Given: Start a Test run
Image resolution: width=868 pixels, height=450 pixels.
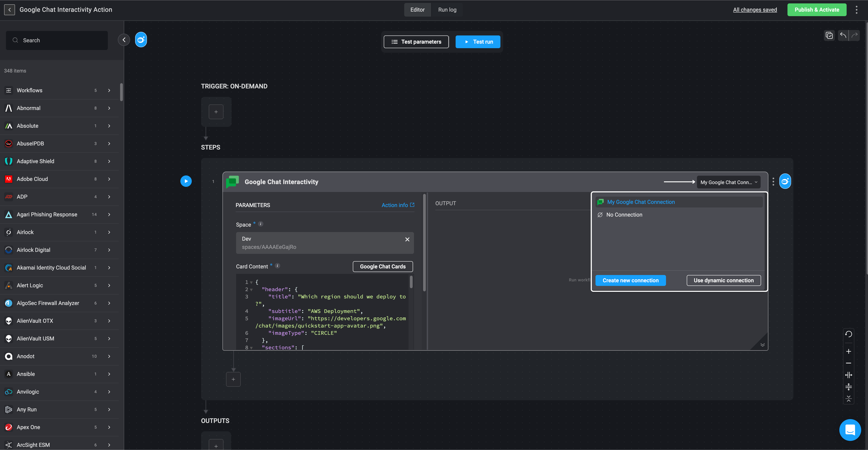Looking at the screenshot, I should click(478, 42).
